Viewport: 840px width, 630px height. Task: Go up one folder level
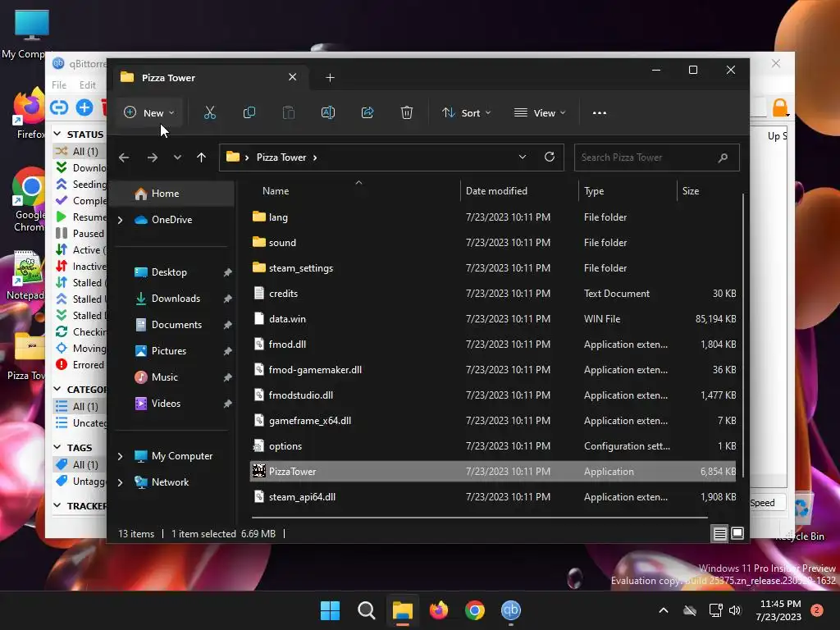pyautogui.click(x=202, y=157)
